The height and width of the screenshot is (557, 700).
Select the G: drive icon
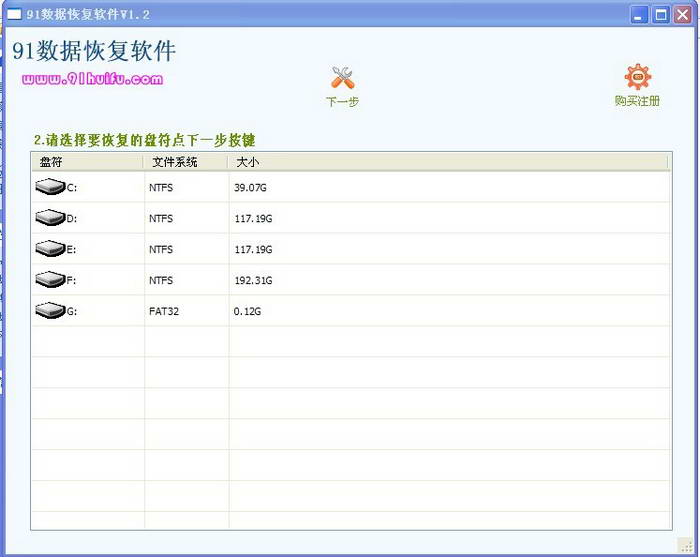point(50,310)
